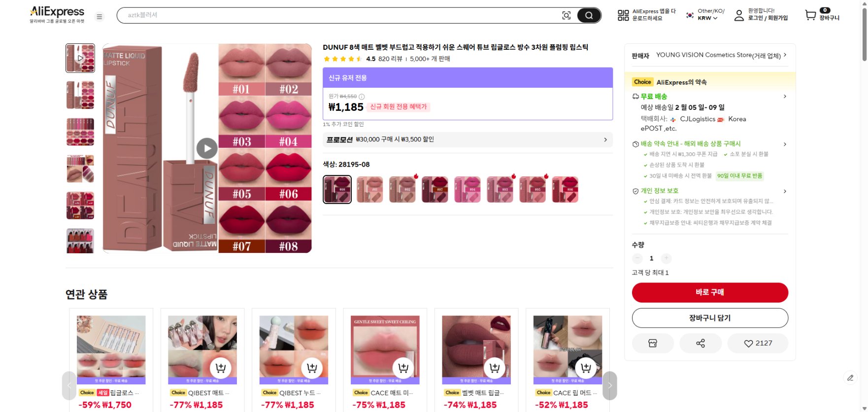Screen dimensions: 868x412
Task: Click the free shipping truck icon
Action: click(x=635, y=97)
